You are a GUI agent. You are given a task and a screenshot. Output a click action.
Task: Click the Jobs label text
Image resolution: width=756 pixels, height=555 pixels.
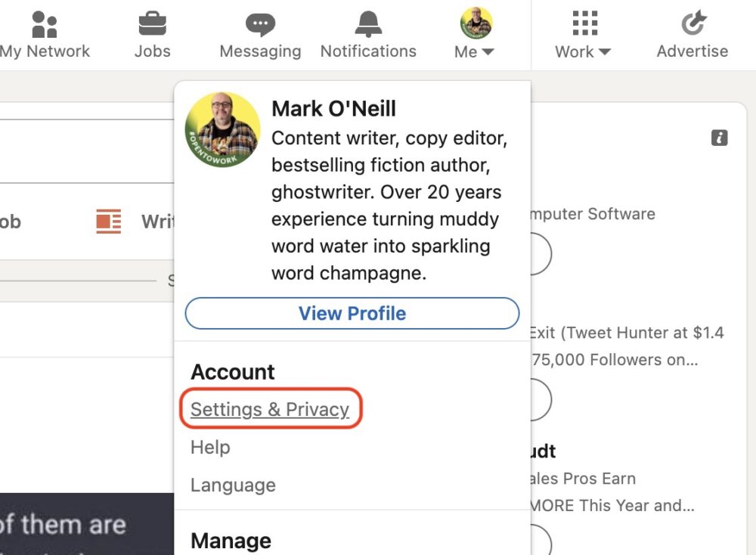tap(153, 51)
